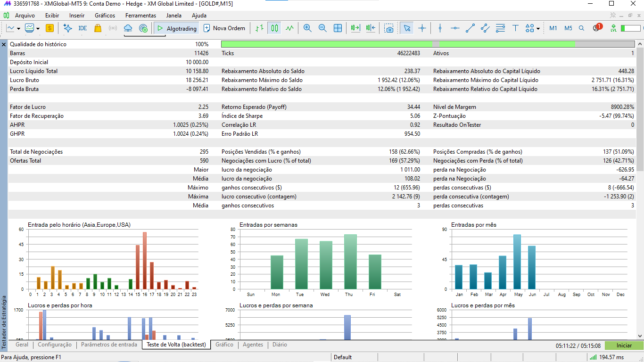Open the Ajuda menu
The height and width of the screenshot is (362, 644).
[199, 16]
